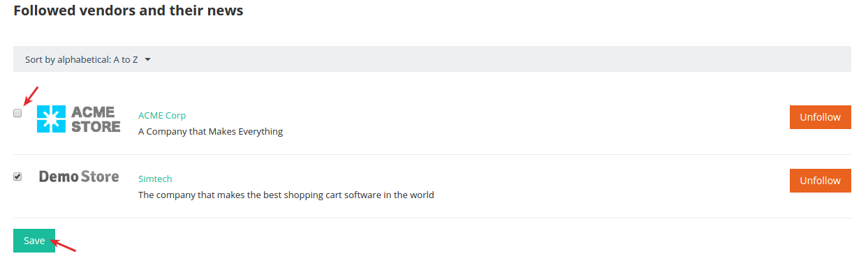The width and height of the screenshot is (868, 263).
Task: Click the 'Followed vendors and their news' heading
Action: (128, 10)
